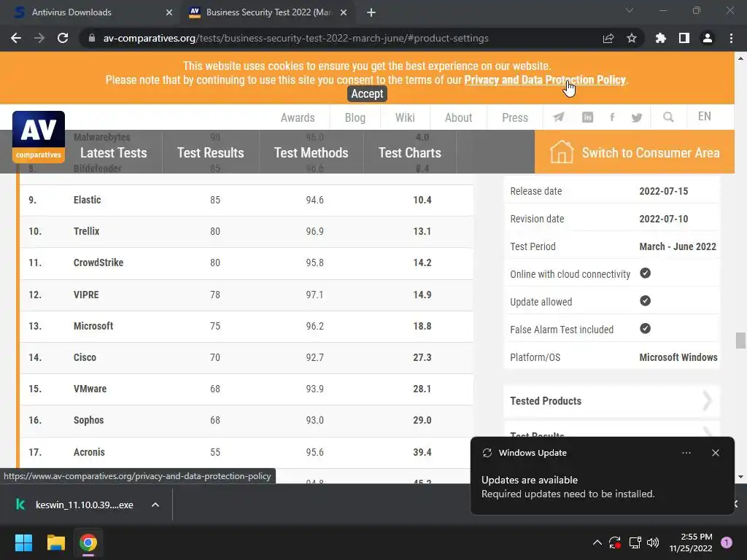Close the Business Security Test tab
This screenshot has width=747, height=560.
[344, 13]
